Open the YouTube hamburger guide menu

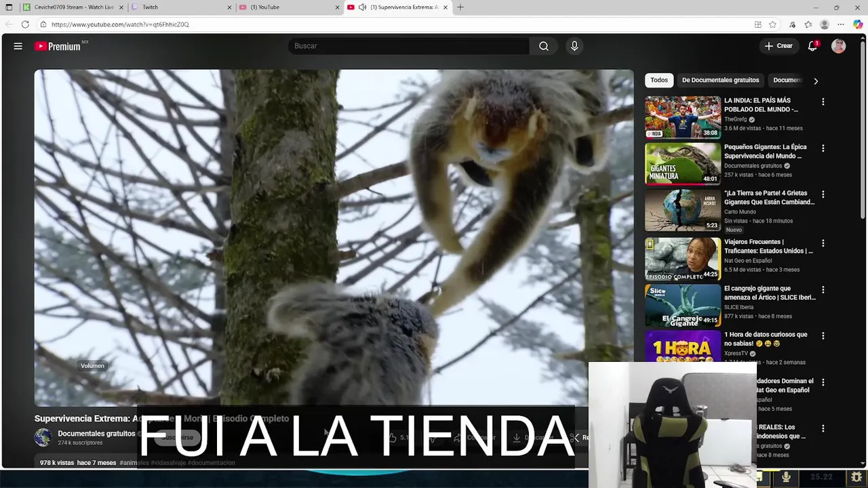(18, 46)
